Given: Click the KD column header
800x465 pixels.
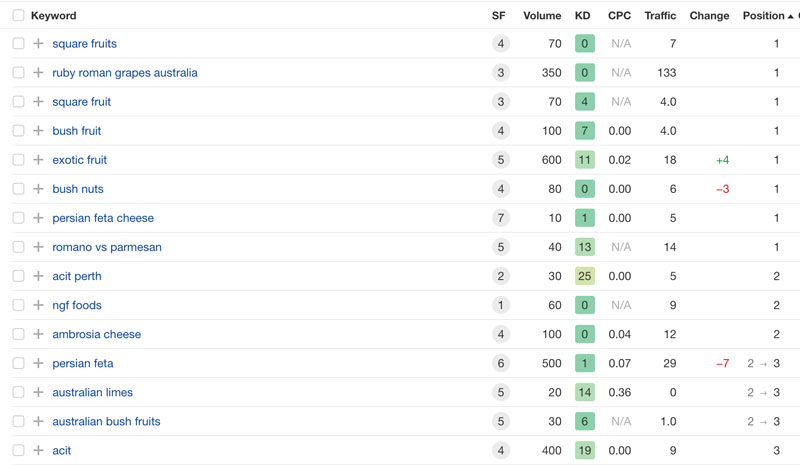Looking at the screenshot, I should click(582, 16).
